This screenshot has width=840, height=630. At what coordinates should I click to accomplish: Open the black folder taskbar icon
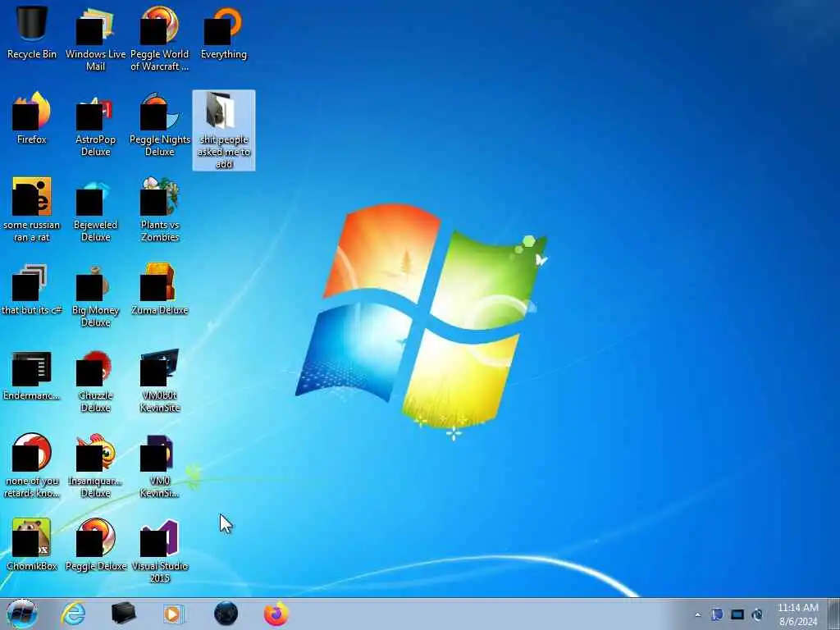pos(123,614)
